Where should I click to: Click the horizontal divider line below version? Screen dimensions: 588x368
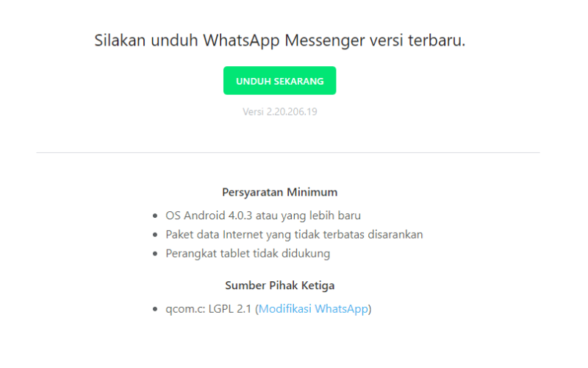click(288, 152)
